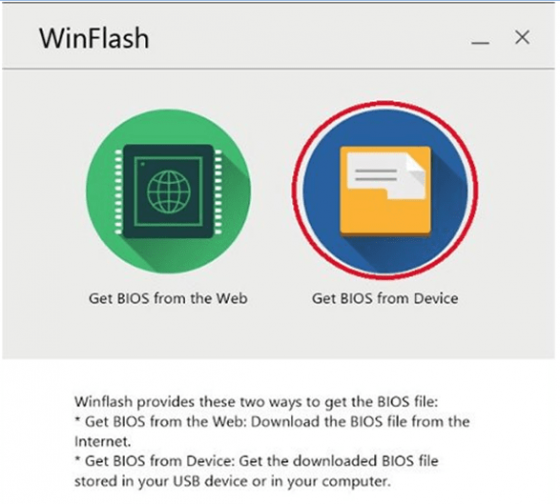Choose the "Get BIOS from the Web" label

168,298
